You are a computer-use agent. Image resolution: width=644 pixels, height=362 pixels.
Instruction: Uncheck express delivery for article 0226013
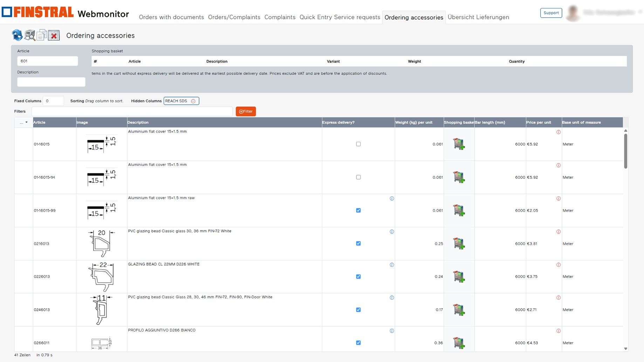point(358,277)
